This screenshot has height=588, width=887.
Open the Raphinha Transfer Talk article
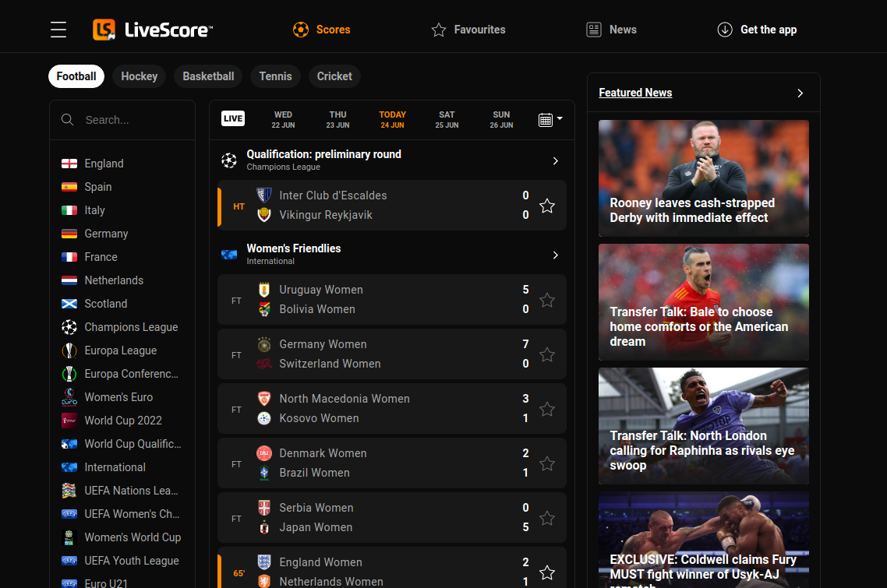tap(704, 426)
